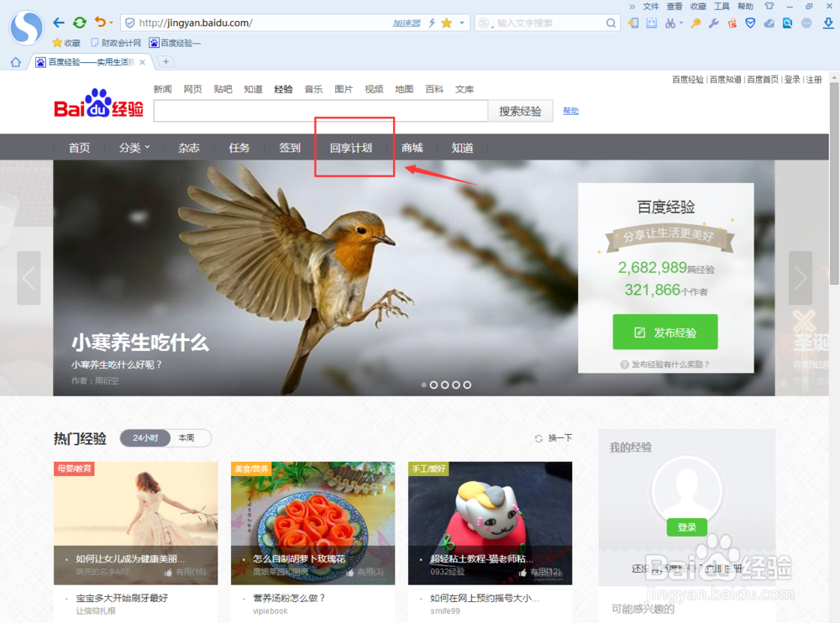This screenshot has height=623, width=840.
Task: Open the 工具 menu
Action: pos(722,7)
